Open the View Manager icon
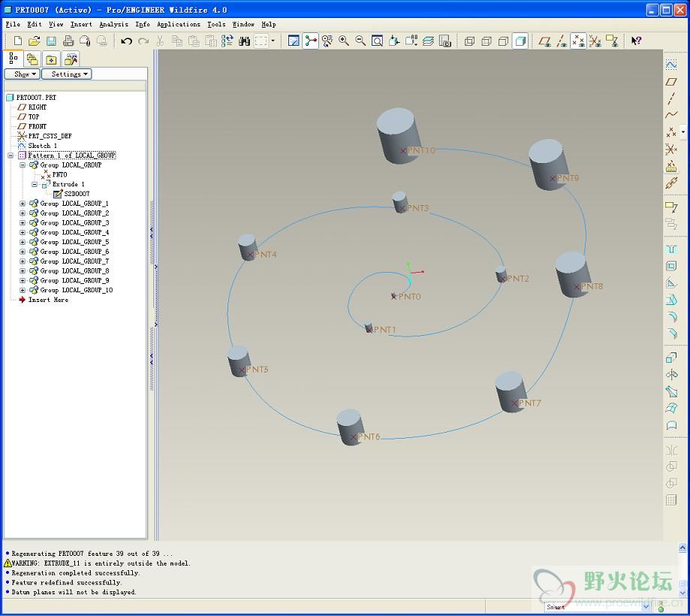The width and height of the screenshot is (690, 616). 445,41
